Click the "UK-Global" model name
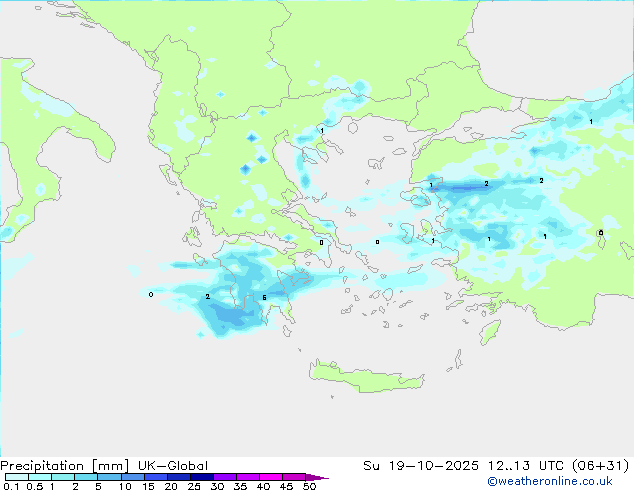This screenshot has width=634, height=490. coord(173,466)
